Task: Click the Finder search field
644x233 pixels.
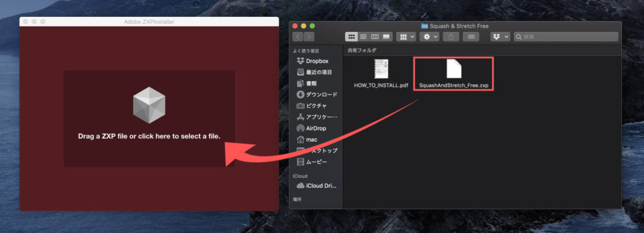Action: 566,37
